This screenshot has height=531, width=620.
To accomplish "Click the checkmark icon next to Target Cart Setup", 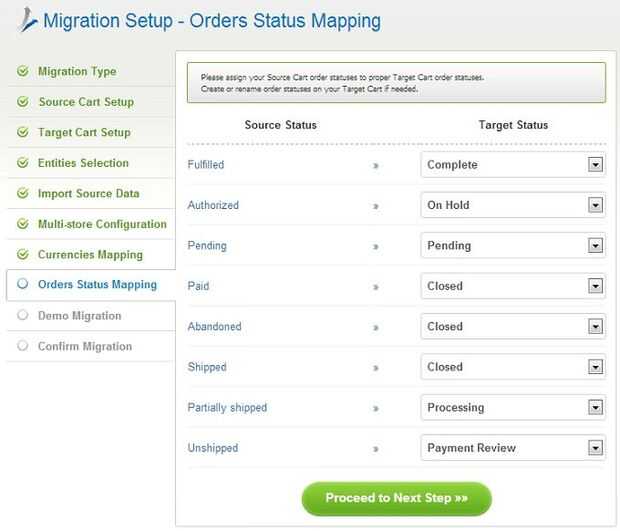I will pyautogui.click(x=22, y=133).
